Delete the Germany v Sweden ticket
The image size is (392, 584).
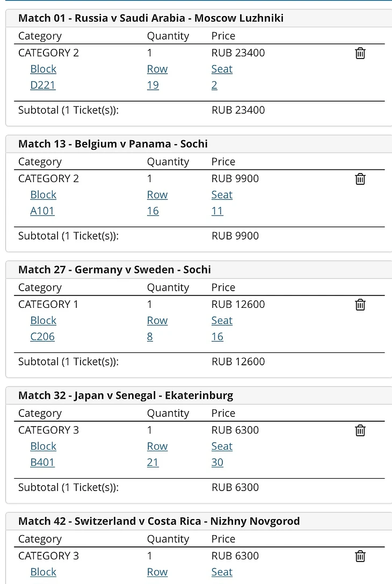pyautogui.click(x=360, y=305)
